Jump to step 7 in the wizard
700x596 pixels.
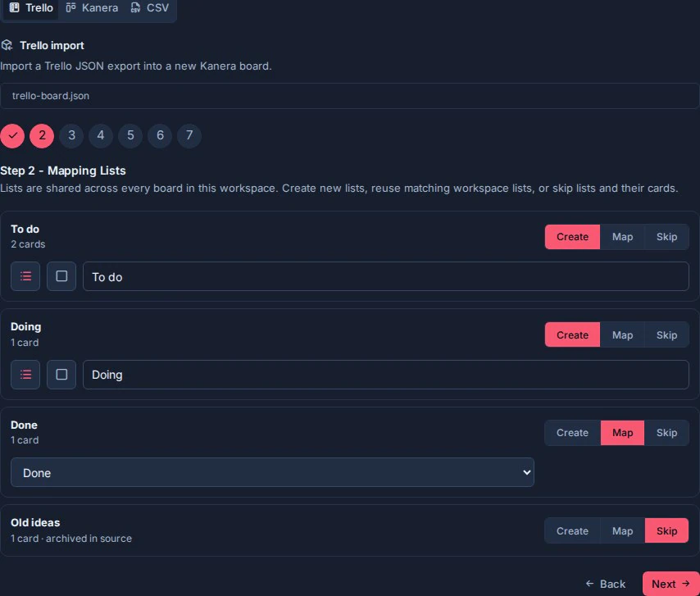(x=189, y=135)
